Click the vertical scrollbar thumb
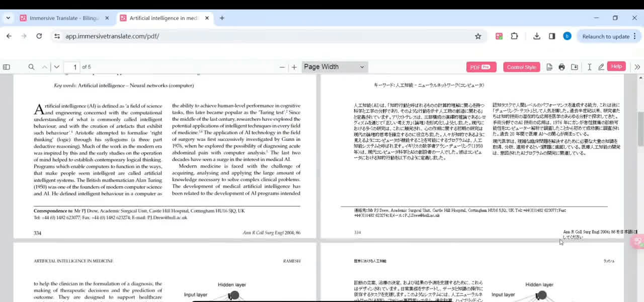 [x=640, y=128]
